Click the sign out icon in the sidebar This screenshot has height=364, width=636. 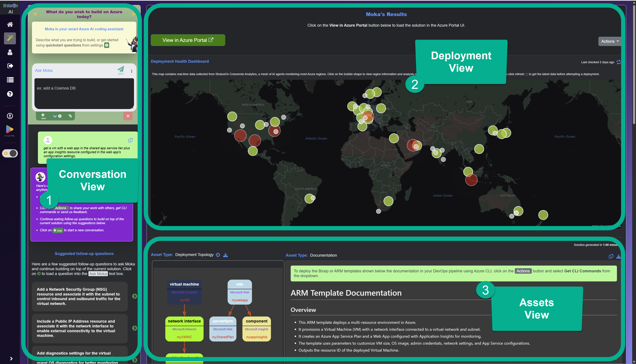click(10, 66)
